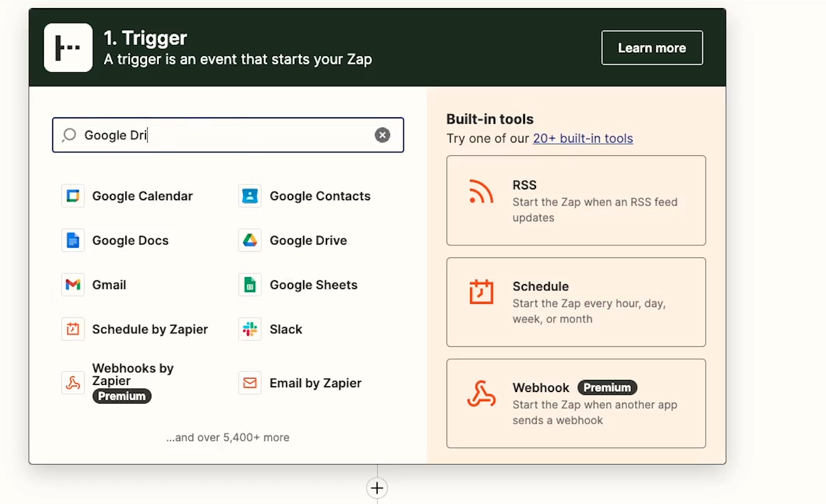
Task: Select the Google Drive triangle icon
Action: [x=250, y=241]
